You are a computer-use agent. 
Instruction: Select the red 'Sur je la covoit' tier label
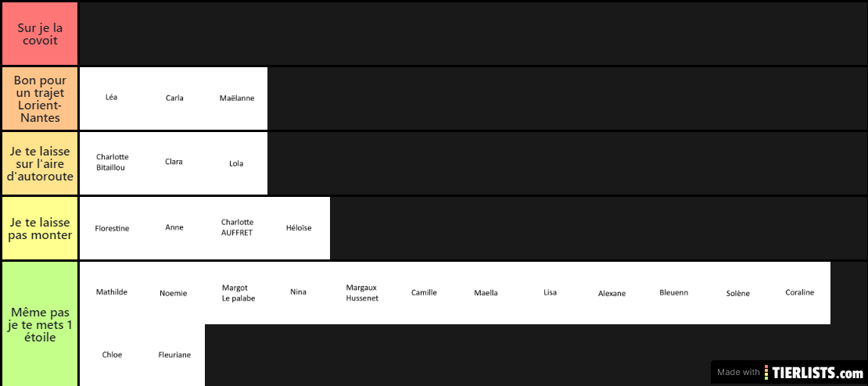click(40, 34)
